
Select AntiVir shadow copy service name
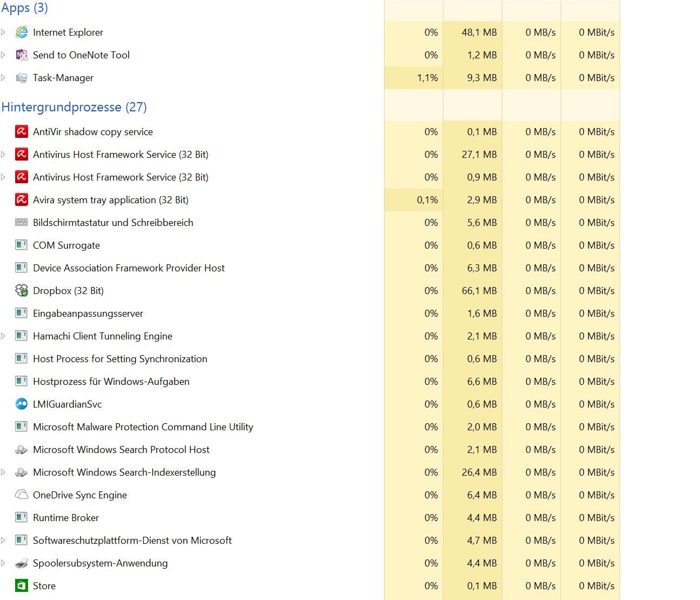click(x=93, y=132)
